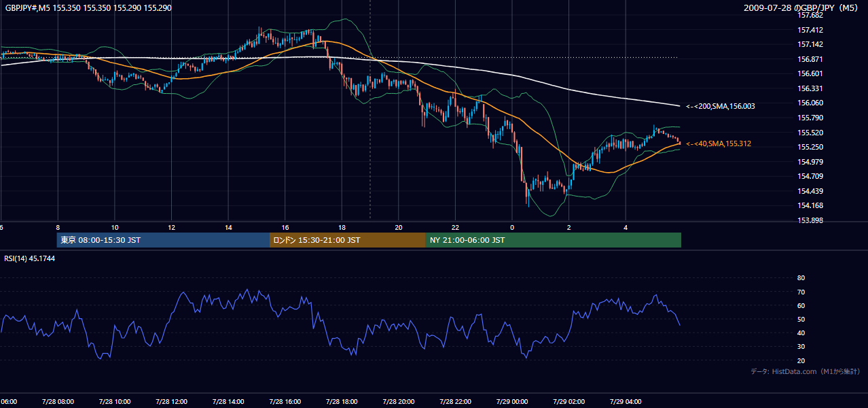Viewport: 868px width, 408px height.
Task: Click the 7/29 00:00 time axis label
Action: coord(511,402)
